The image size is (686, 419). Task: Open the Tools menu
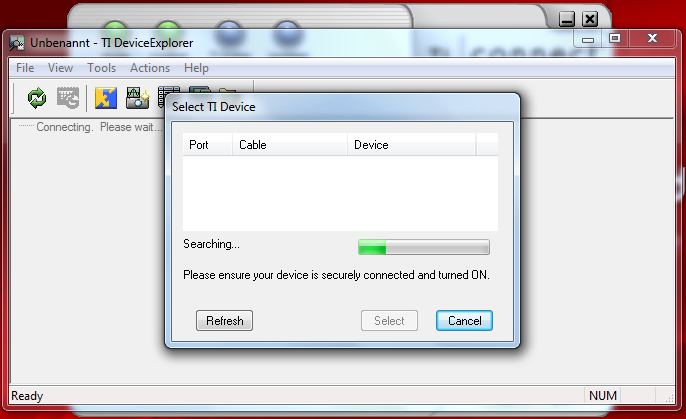click(102, 68)
